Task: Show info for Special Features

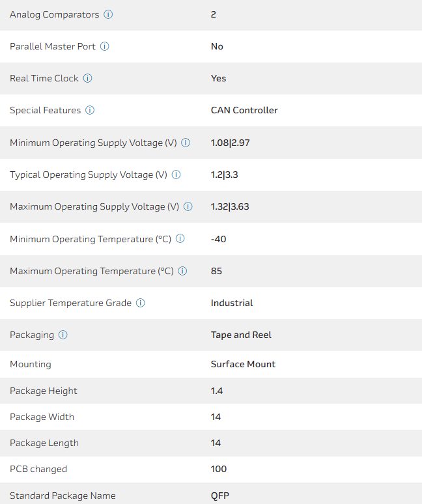Action: click(90, 110)
